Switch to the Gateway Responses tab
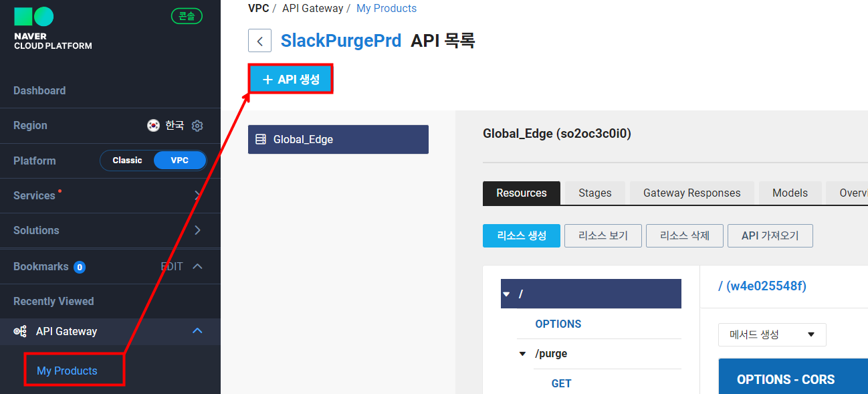 (692, 193)
